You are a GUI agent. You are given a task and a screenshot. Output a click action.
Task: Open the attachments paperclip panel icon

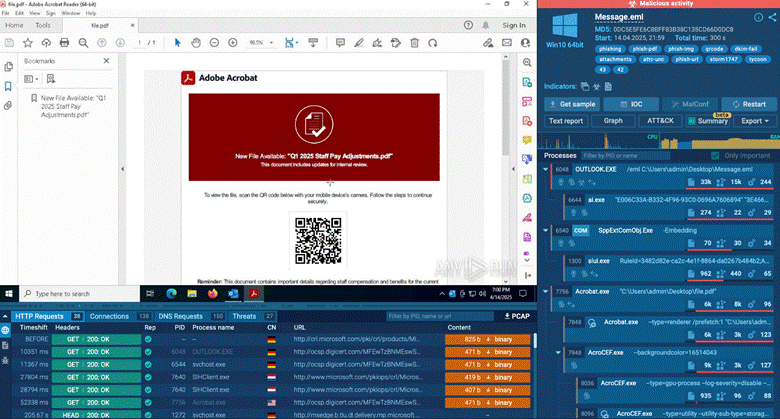8,105
